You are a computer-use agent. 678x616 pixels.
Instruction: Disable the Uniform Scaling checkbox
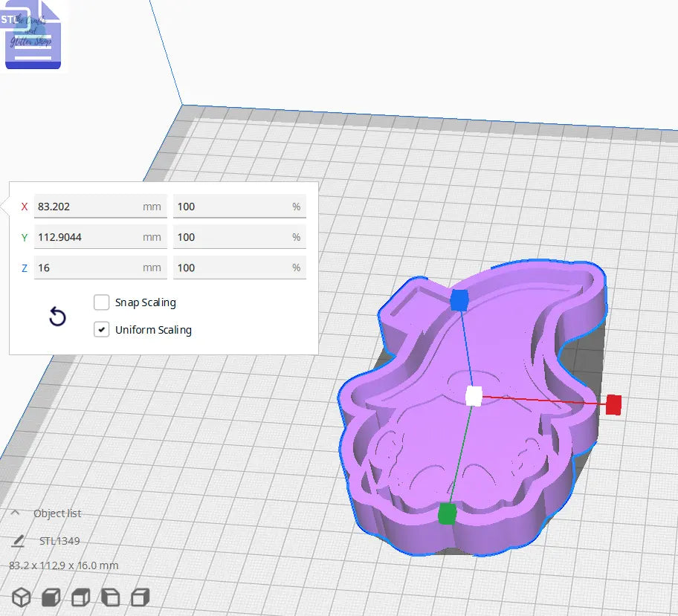tap(102, 329)
